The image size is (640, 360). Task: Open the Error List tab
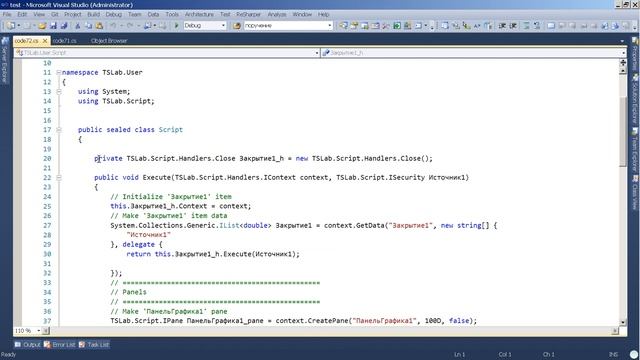60,344
